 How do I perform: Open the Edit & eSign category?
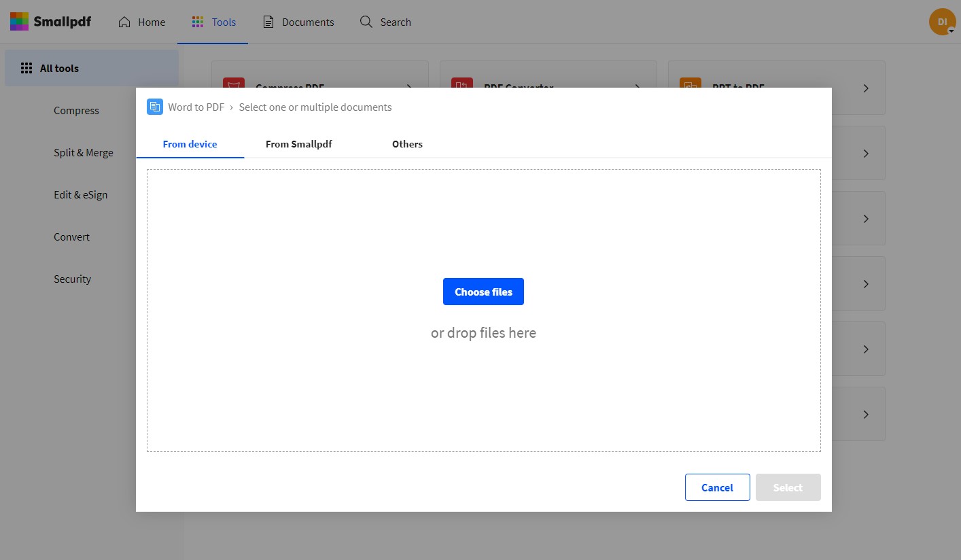(x=80, y=194)
